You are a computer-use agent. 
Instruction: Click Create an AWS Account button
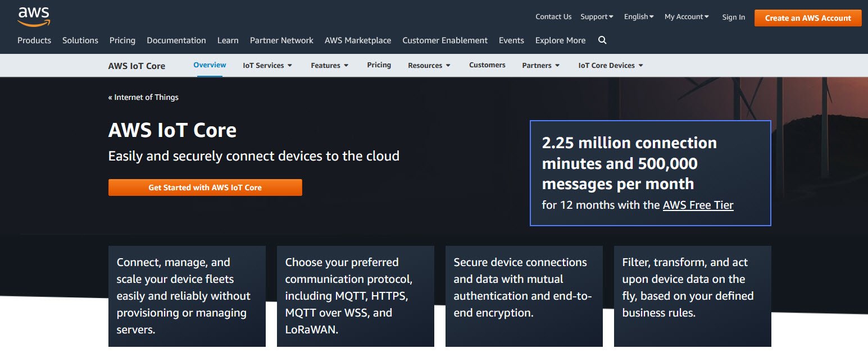[x=808, y=18]
